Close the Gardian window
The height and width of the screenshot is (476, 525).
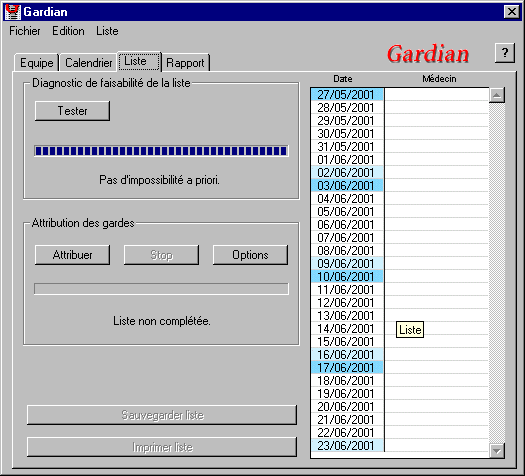[512, 12]
